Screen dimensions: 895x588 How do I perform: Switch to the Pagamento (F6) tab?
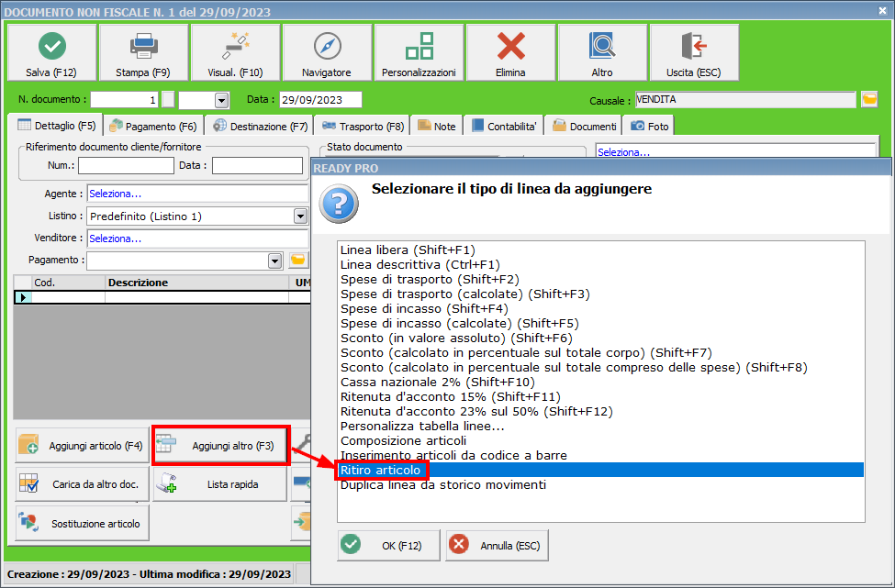pos(153,126)
